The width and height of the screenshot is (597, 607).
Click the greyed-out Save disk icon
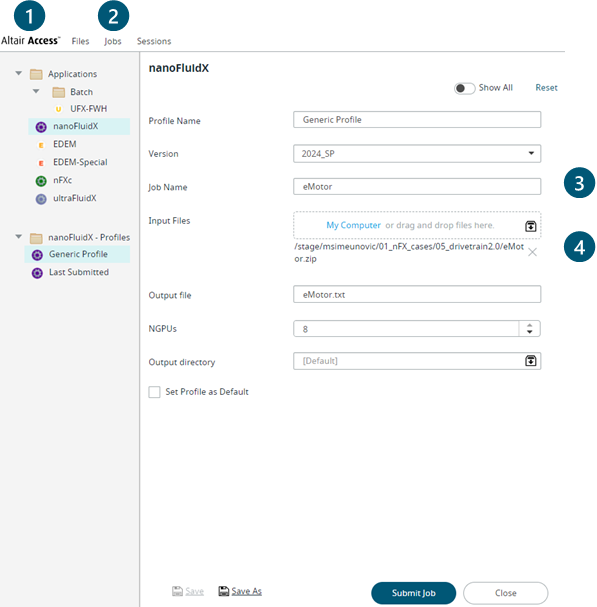tap(177, 591)
